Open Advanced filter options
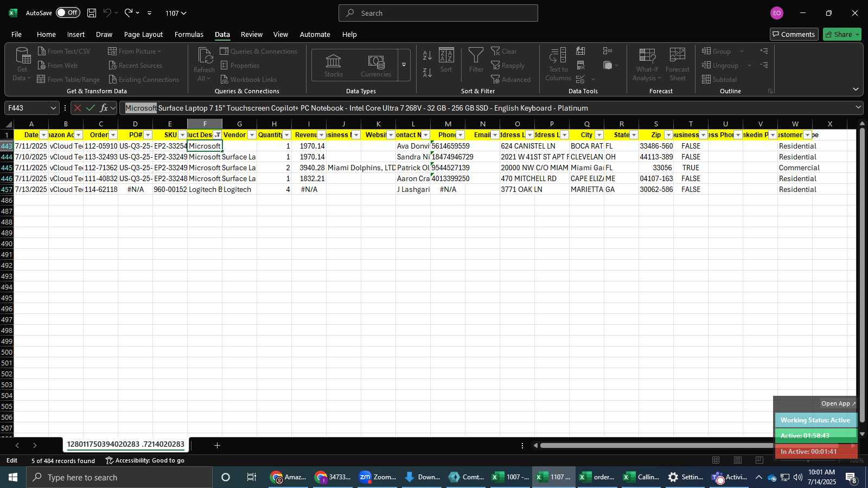Image resolution: width=868 pixels, height=488 pixels. point(510,79)
